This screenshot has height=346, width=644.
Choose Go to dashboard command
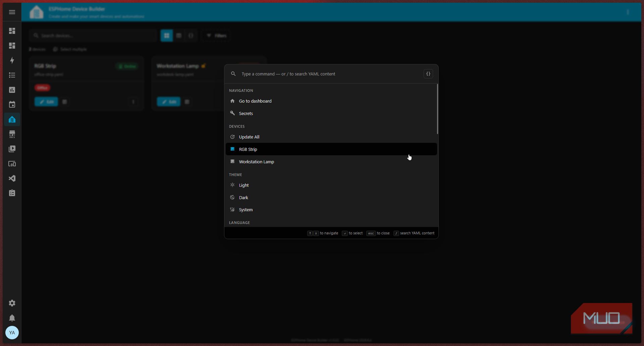[331, 101]
